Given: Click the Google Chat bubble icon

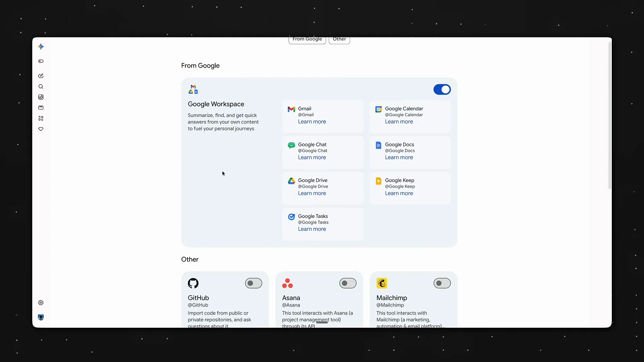Looking at the screenshot, I should coord(291,145).
